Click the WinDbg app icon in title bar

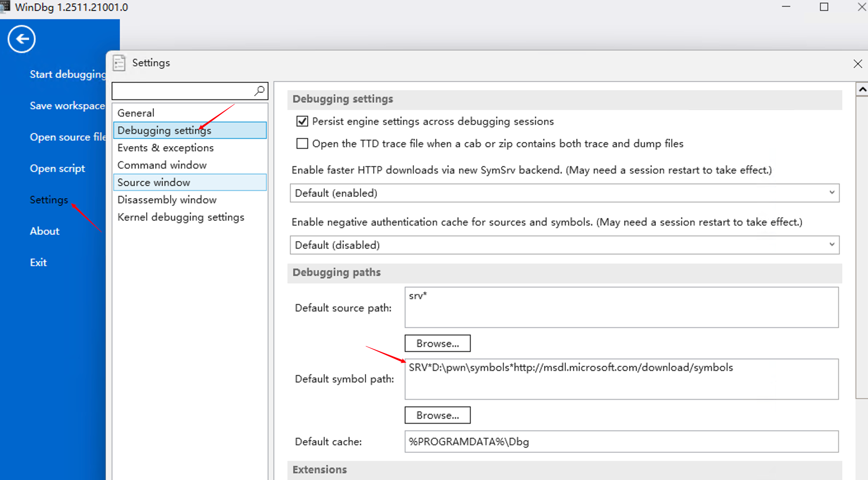coord(5,7)
